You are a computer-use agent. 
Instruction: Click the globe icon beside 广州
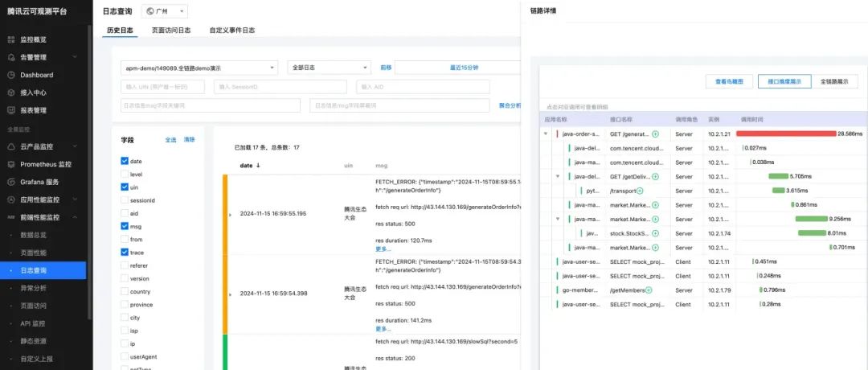(149, 11)
